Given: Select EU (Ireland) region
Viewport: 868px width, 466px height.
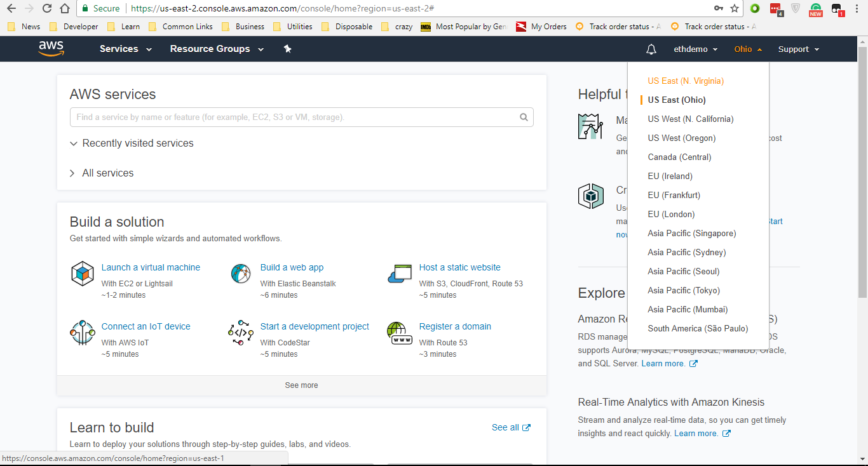Looking at the screenshot, I should [670, 176].
